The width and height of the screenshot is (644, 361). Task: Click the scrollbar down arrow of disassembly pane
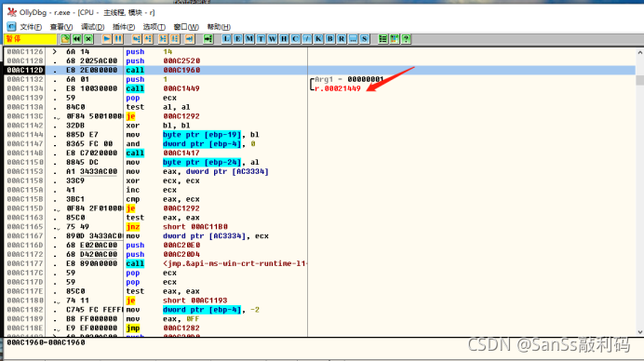[x=639, y=332]
